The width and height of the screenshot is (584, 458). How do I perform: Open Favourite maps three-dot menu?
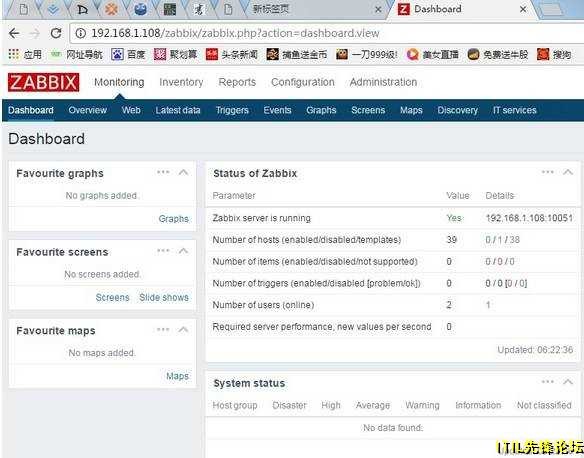tap(163, 330)
